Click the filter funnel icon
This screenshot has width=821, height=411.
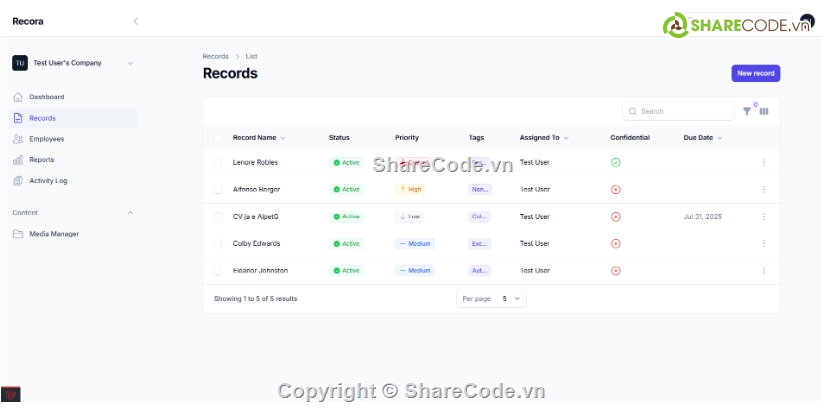[x=747, y=111]
